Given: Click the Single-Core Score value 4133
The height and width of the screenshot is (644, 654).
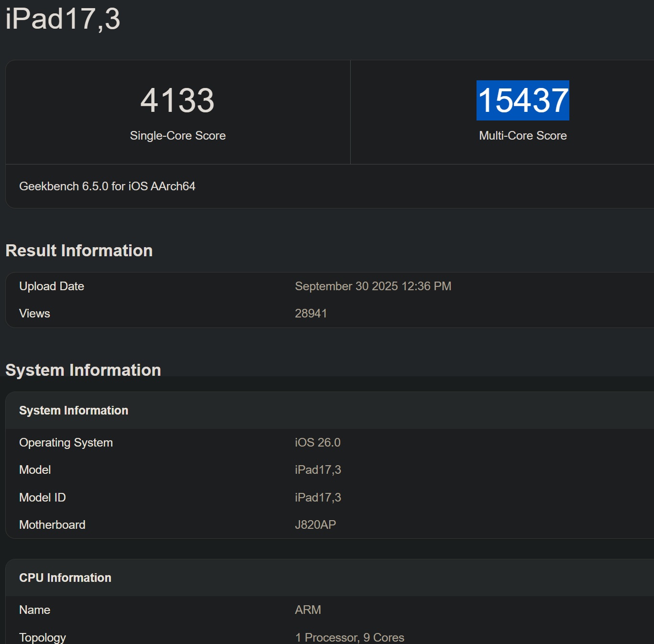Looking at the screenshot, I should point(178,100).
